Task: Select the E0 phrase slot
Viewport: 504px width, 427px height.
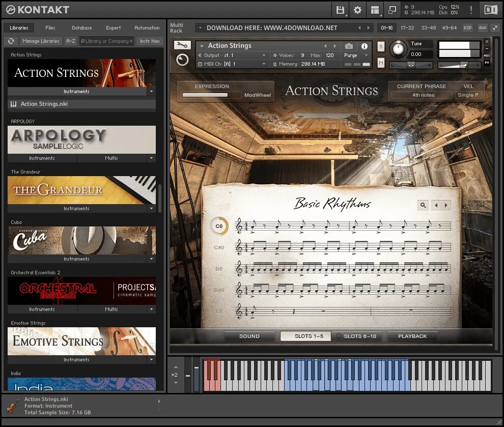Action: point(219,311)
